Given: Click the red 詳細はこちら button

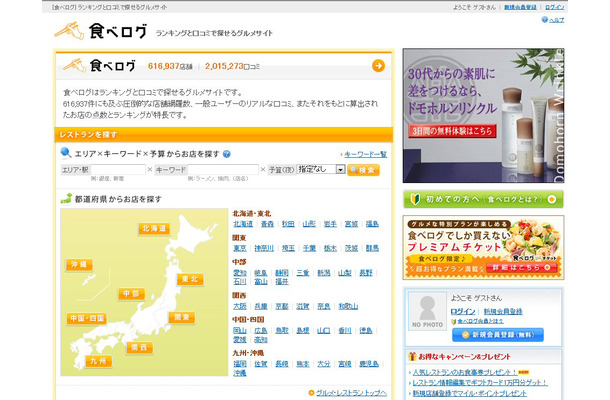Looking at the screenshot, I should click(522, 268).
